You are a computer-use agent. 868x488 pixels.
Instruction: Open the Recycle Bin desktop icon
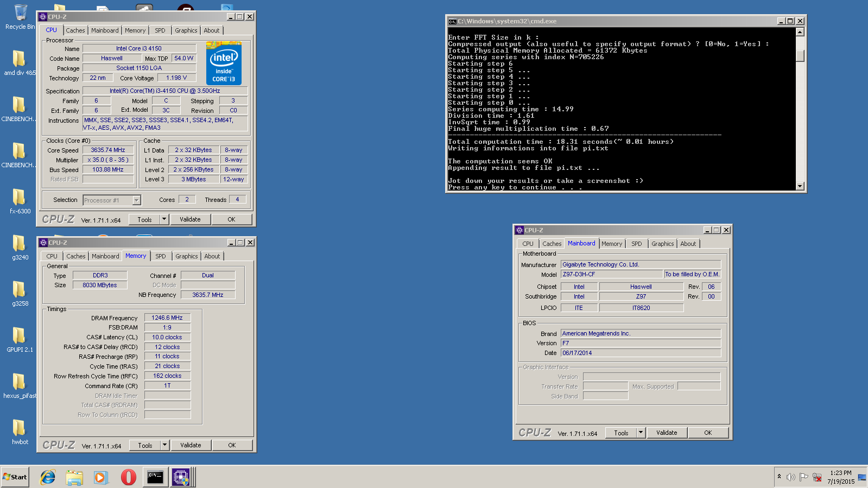click(x=20, y=16)
